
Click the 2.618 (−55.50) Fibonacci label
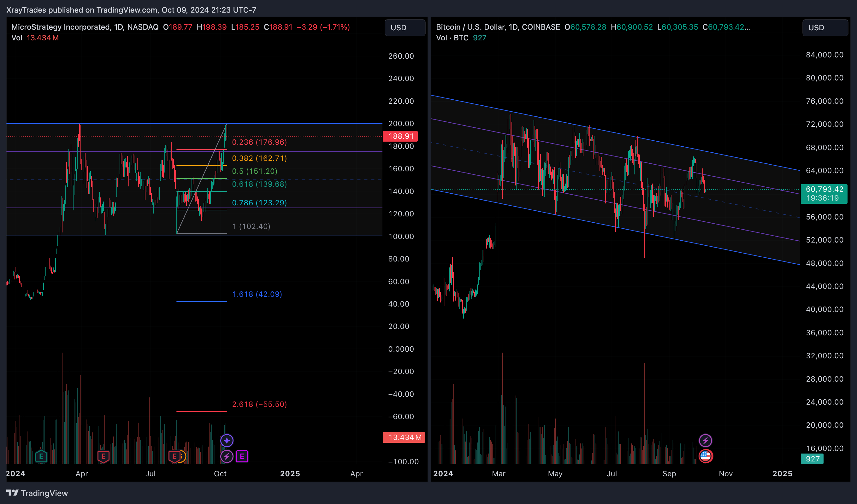pyautogui.click(x=259, y=404)
